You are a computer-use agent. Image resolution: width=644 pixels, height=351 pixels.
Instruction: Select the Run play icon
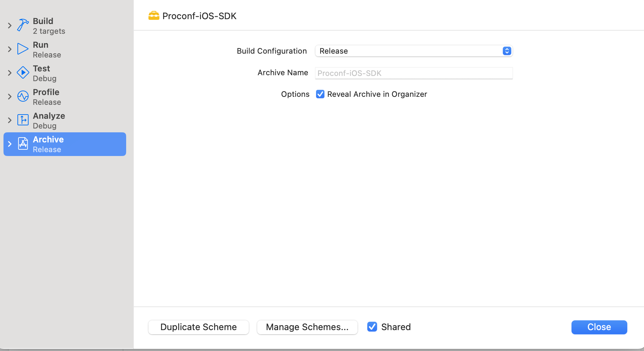coord(22,49)
